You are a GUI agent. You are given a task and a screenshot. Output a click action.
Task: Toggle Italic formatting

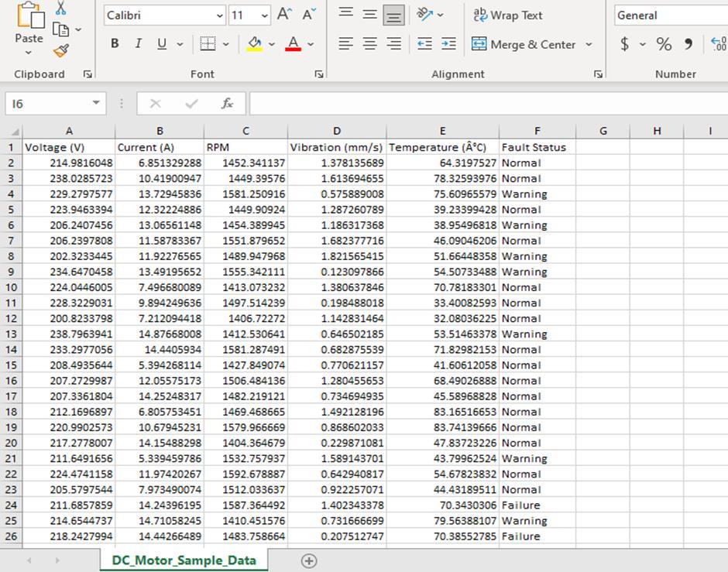click(x=138, y=43)
